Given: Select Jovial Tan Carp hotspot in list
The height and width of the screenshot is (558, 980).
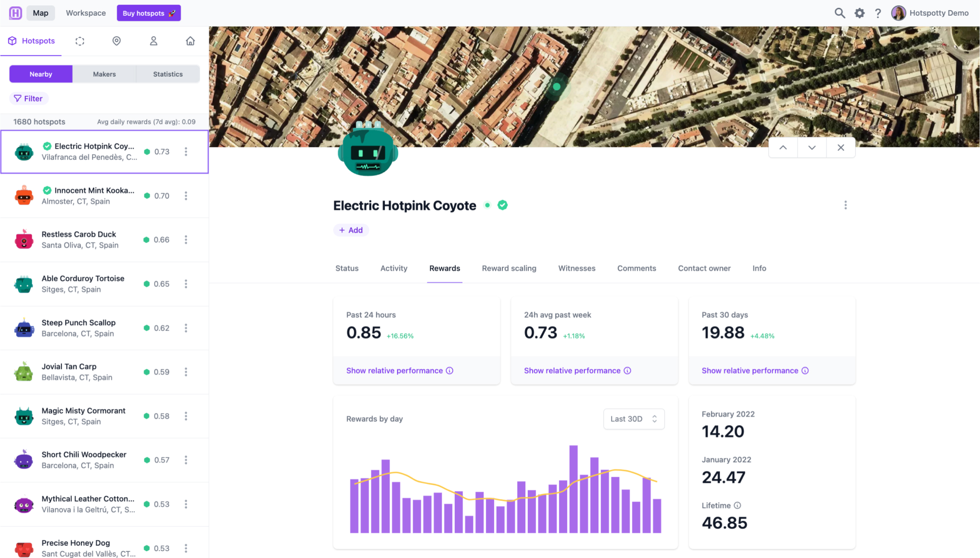Looking at the screenshot, I should (78, 372).
